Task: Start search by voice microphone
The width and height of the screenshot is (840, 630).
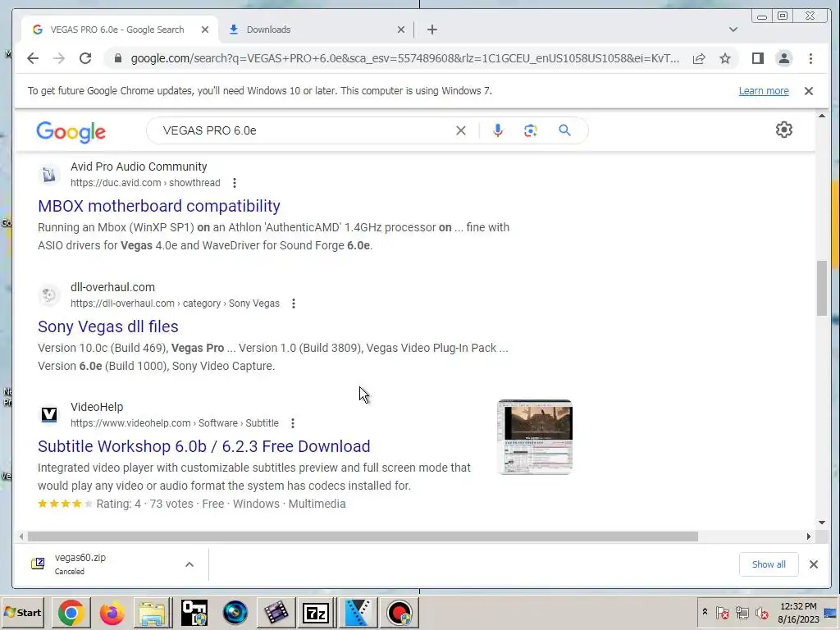Action: (x=498, y=130)
